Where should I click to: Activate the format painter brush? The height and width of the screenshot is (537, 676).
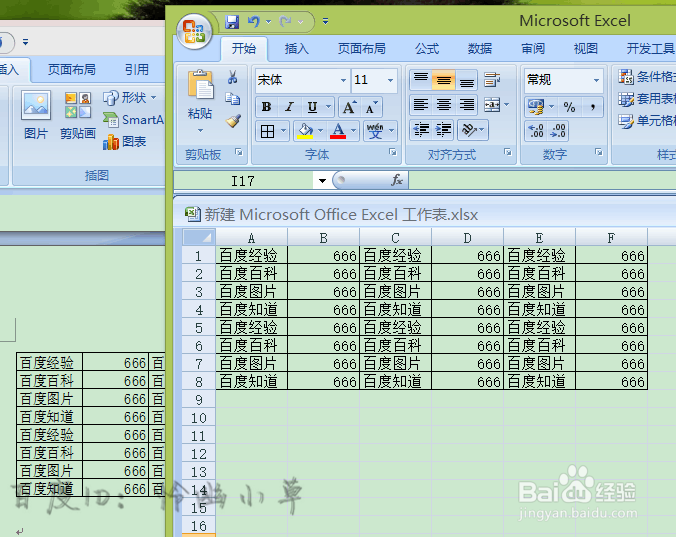point(233,121)
